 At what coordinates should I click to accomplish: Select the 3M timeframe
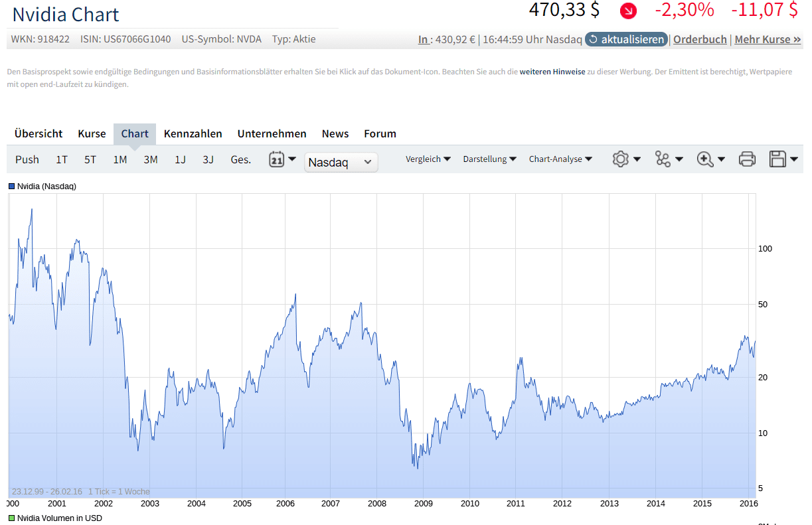point(151,159)
